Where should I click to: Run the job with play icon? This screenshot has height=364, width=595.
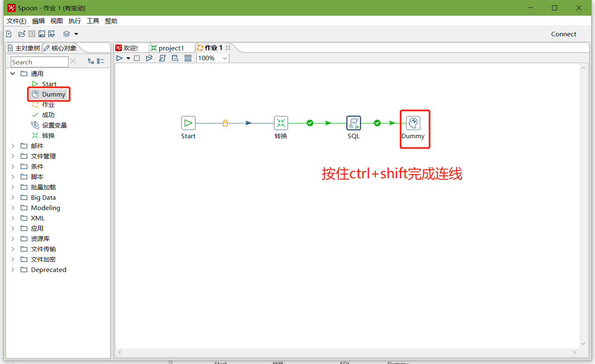click(x=119, y=58)
